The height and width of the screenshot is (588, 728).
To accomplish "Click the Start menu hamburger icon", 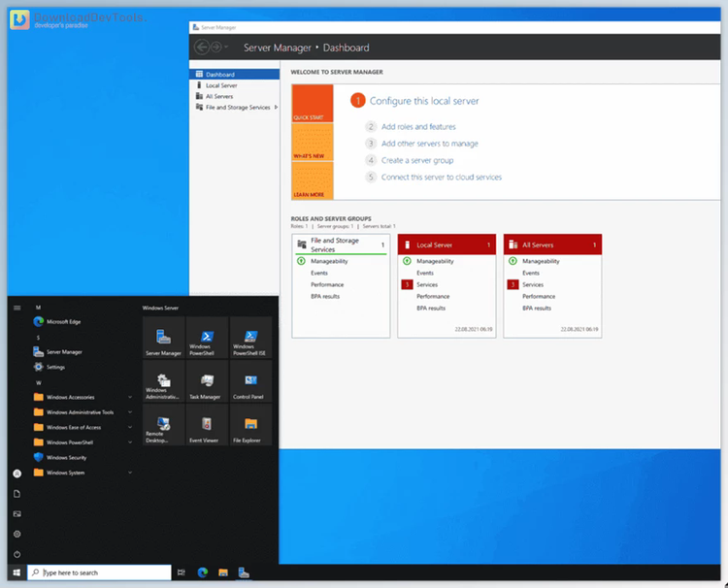I will [x=17, y=308].
